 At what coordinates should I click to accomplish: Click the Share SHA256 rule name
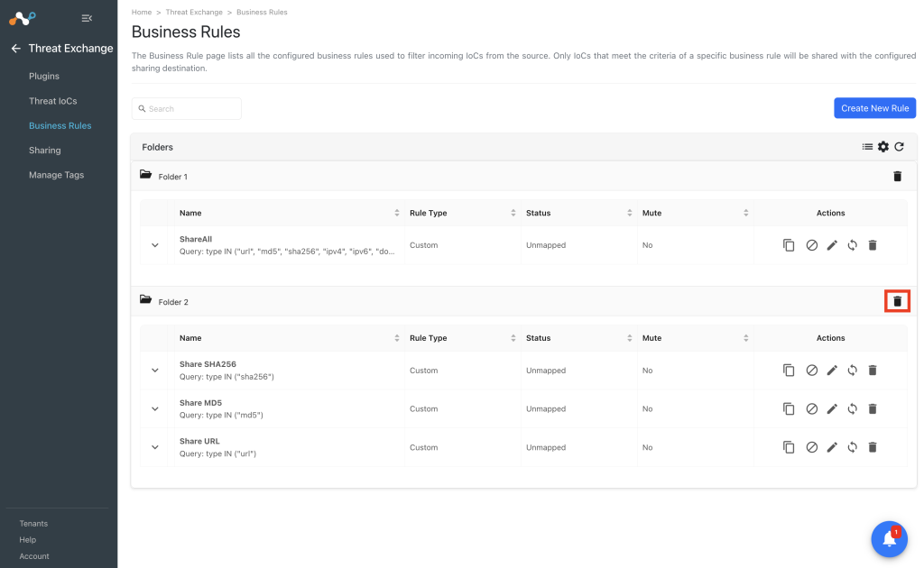(208, 364)
